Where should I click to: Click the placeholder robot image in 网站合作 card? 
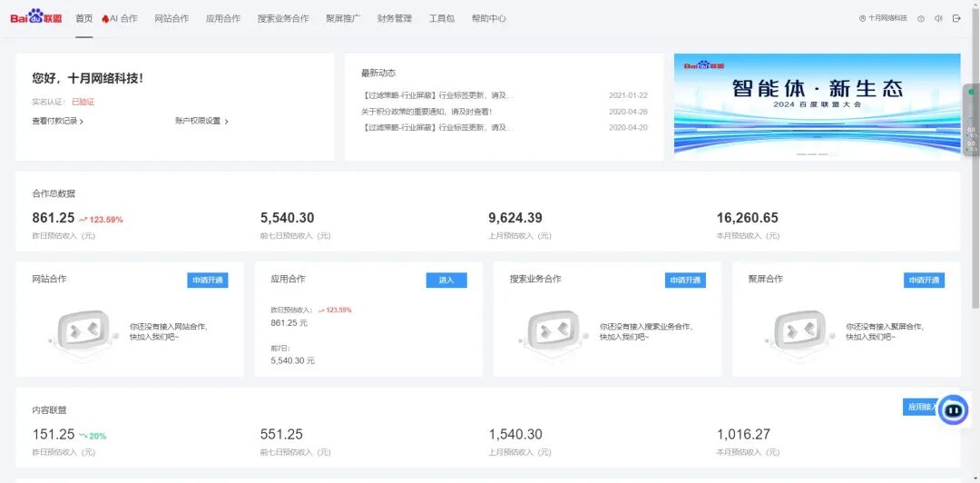click(x=82, y=330)
